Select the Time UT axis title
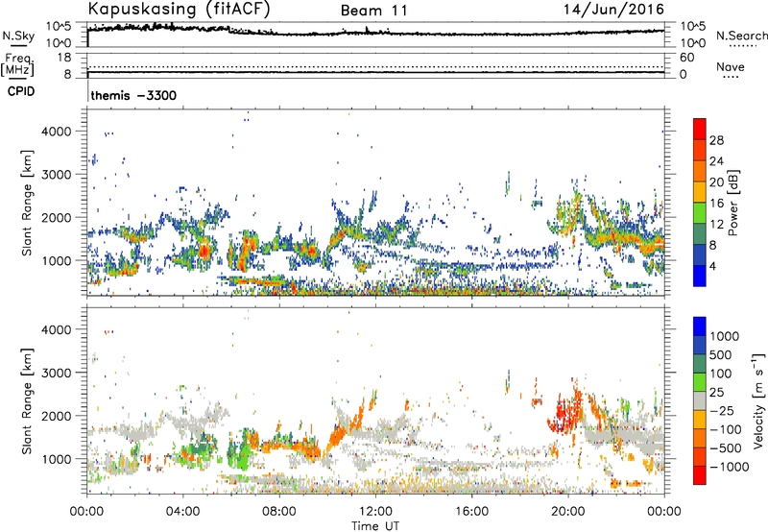This screenshot has width=768, height=532. (x=375, y=526)
